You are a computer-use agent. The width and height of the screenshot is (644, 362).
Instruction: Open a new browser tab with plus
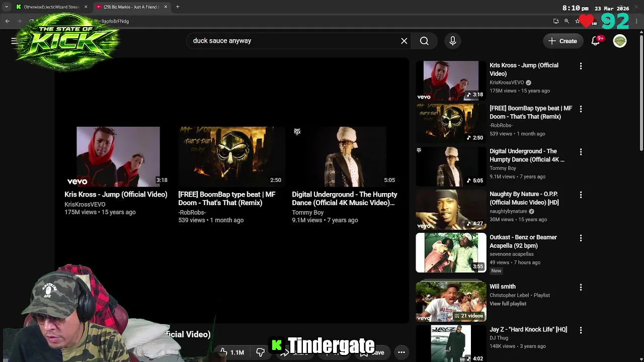coord(178,7)
